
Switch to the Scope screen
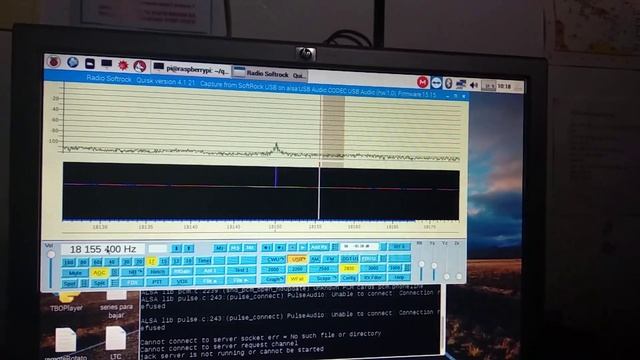point(323,278)
